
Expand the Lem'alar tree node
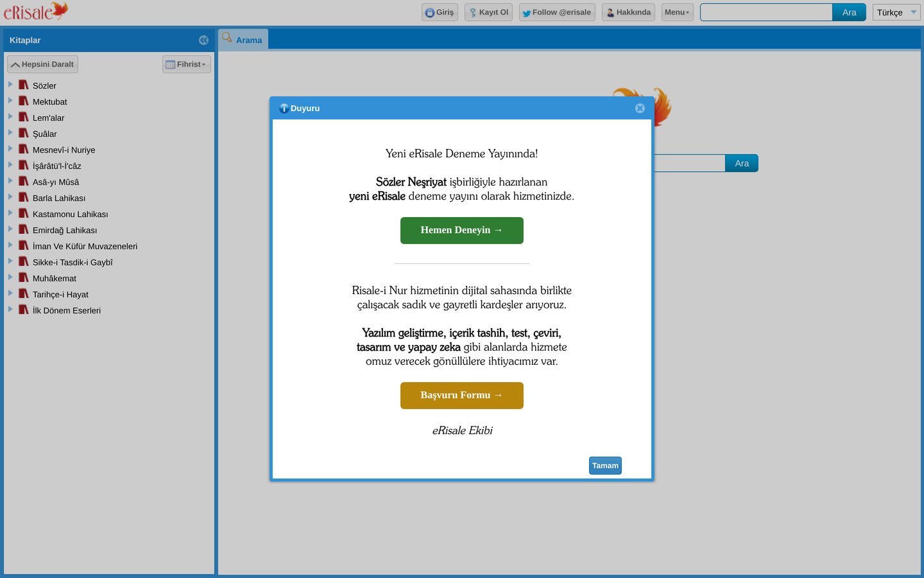(10, 116)
